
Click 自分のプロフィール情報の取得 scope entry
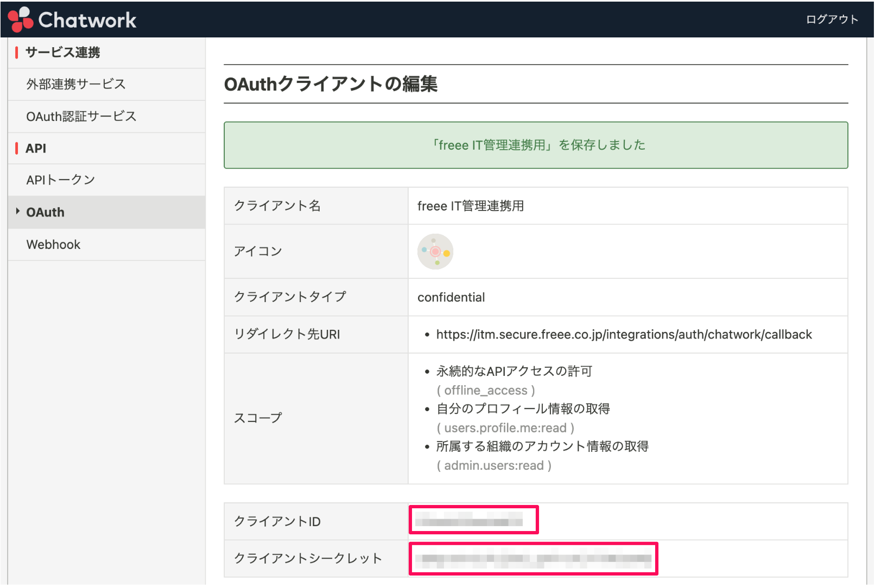pyautogui.click(x=523, y=409)
